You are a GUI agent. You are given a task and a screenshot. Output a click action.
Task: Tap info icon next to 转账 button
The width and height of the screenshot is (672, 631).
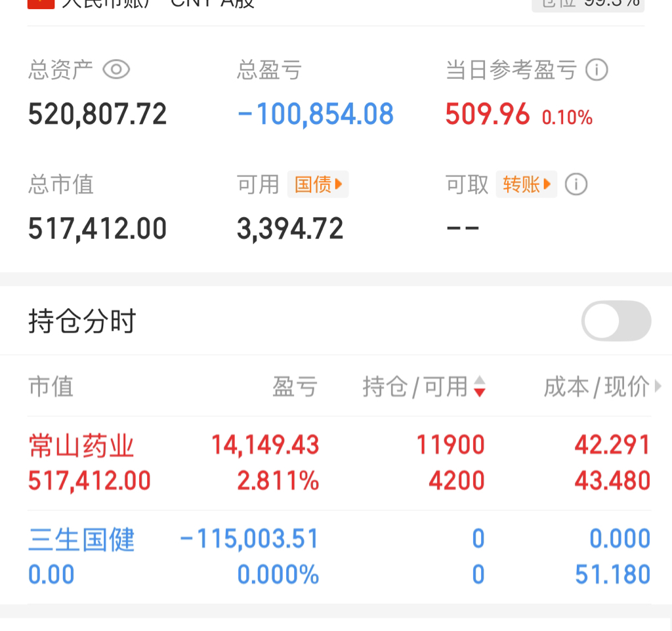click(x=576, y=184)
